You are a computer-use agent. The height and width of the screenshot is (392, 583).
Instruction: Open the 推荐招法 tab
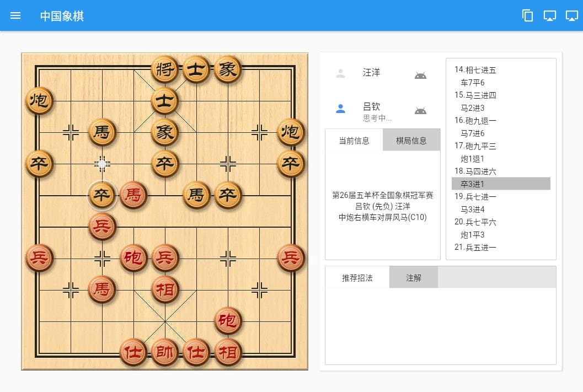click(x=357, y=277)
